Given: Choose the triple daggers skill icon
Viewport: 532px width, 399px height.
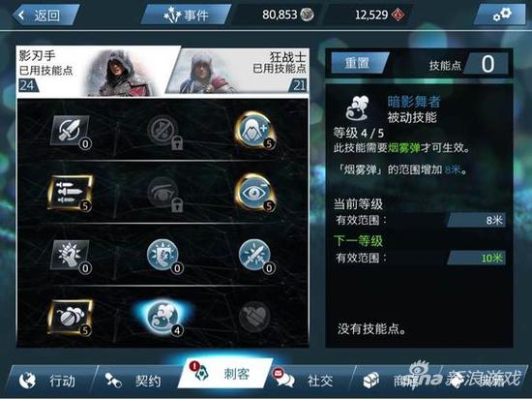Looking at the screenshot, I should click(70, 193).
